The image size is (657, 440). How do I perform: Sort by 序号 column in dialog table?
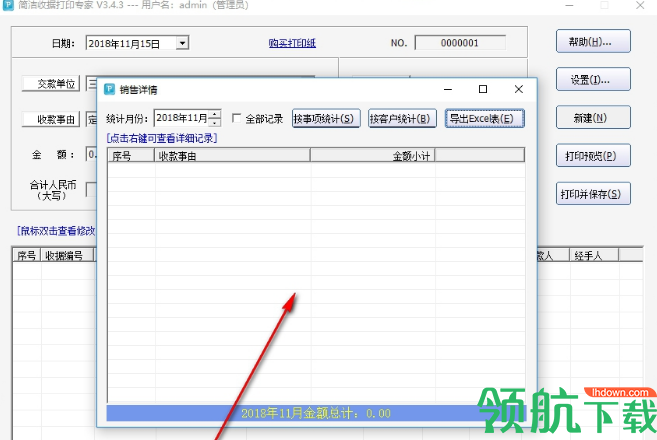tap(131, 156)
